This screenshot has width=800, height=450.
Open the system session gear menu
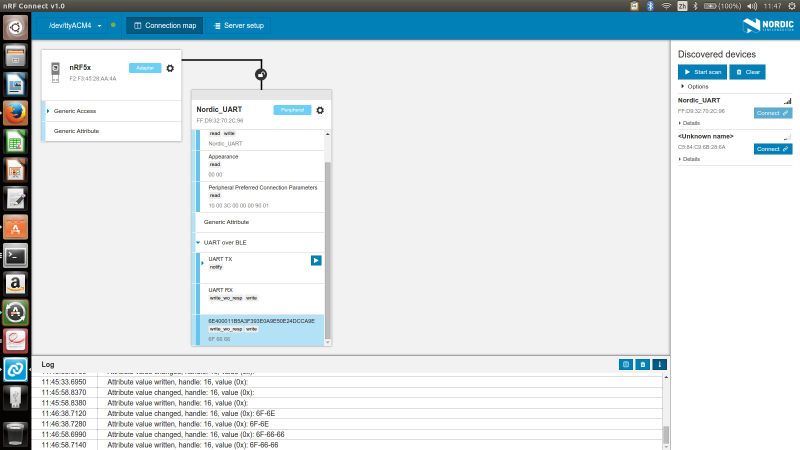click(x=791, y=6)
